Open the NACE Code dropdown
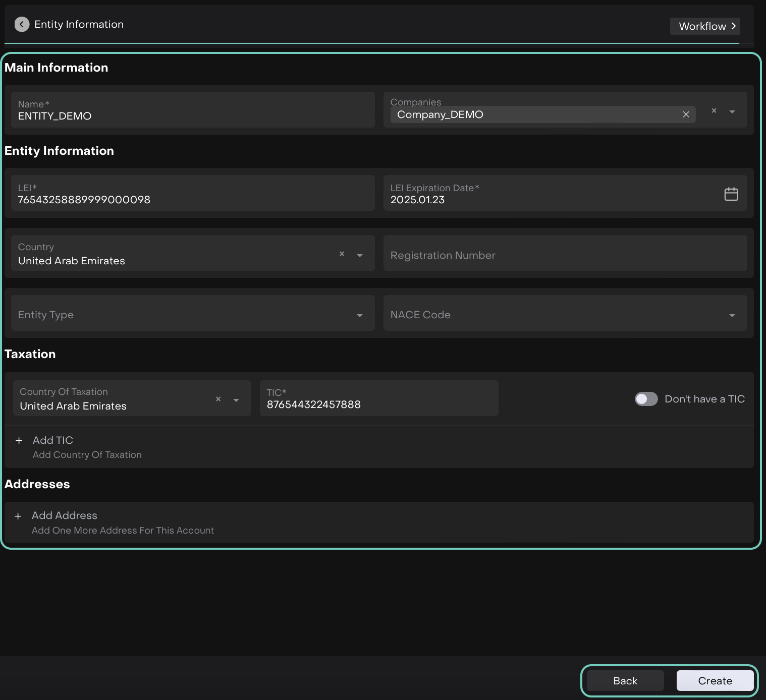This screenshot has width=766, height=700. pyautogui.click(x=565, y=315)
